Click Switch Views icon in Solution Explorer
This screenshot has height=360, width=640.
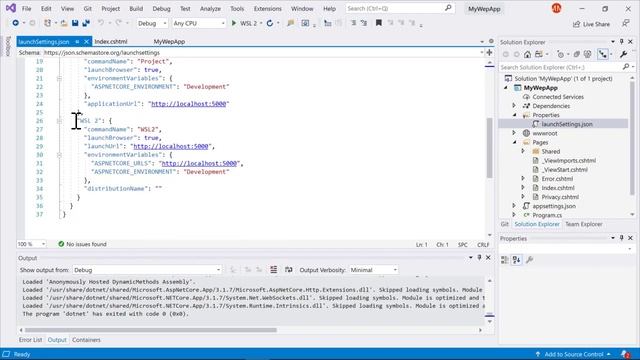[539, 54]
